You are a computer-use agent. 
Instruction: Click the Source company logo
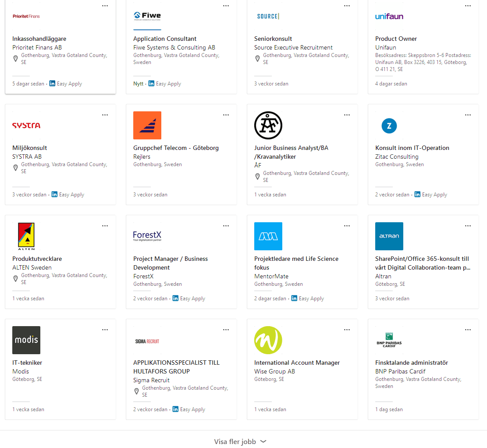(x=268, y=16)
